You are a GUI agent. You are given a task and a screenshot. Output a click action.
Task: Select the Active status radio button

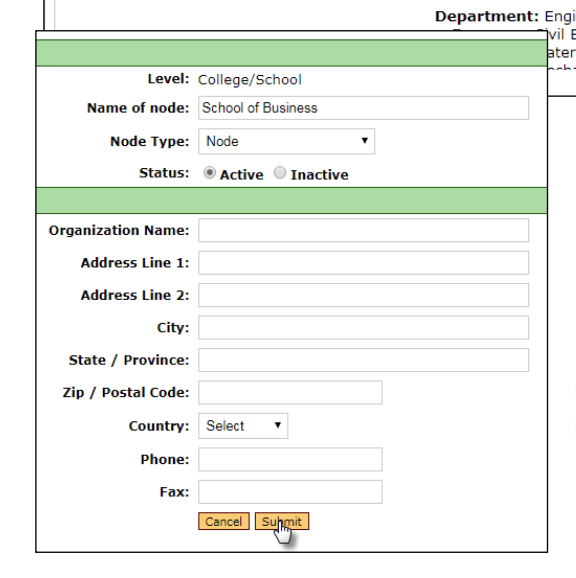(x=209, y=173)
